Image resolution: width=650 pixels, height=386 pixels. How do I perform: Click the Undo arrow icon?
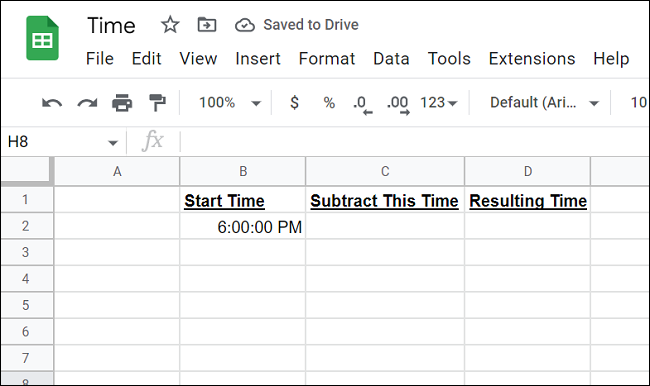[52, 103]
